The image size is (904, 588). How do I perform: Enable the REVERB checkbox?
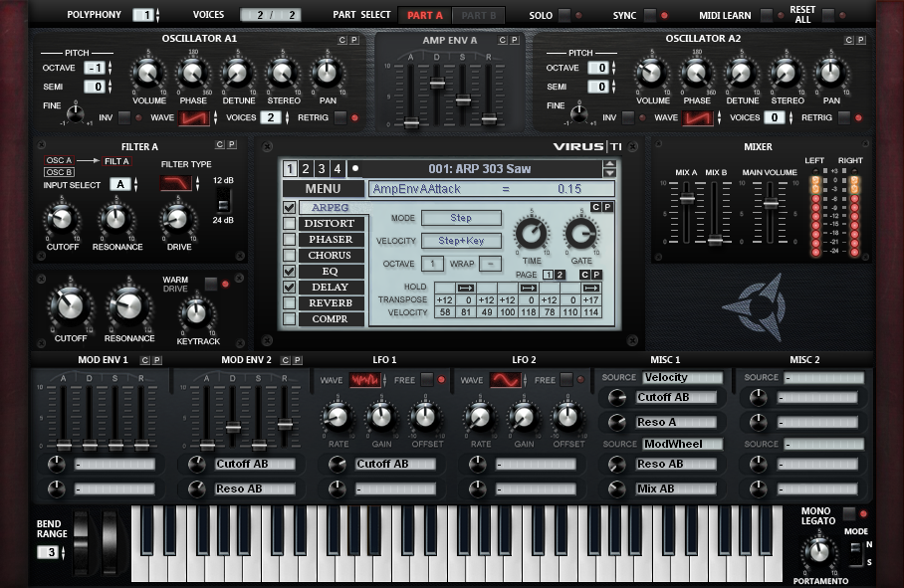pyautogui.click(x=290, y=302)
